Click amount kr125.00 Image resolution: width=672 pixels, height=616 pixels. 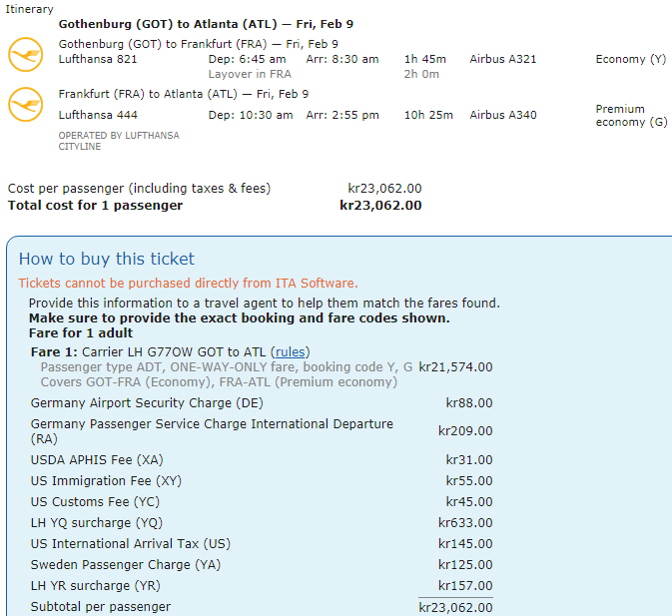tap(465, 565)
